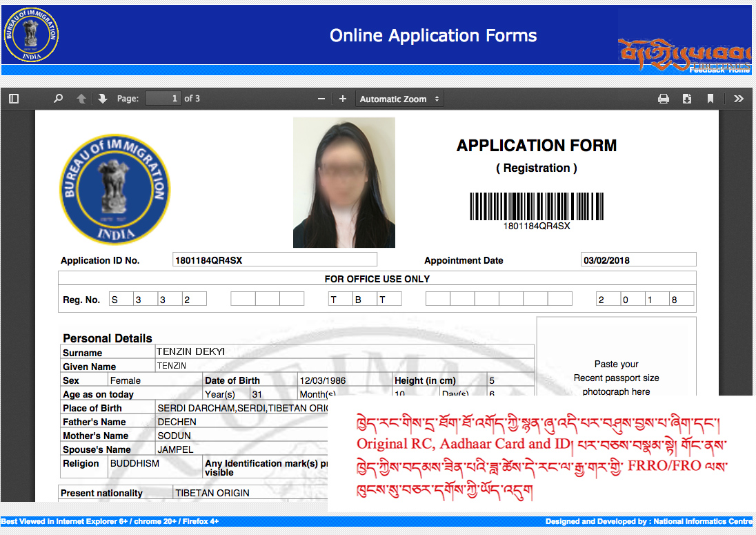The width and height of the screenshot is (756, 535).
Task: Click the Bureau of Immigration header logo
Action: [31, 35]
